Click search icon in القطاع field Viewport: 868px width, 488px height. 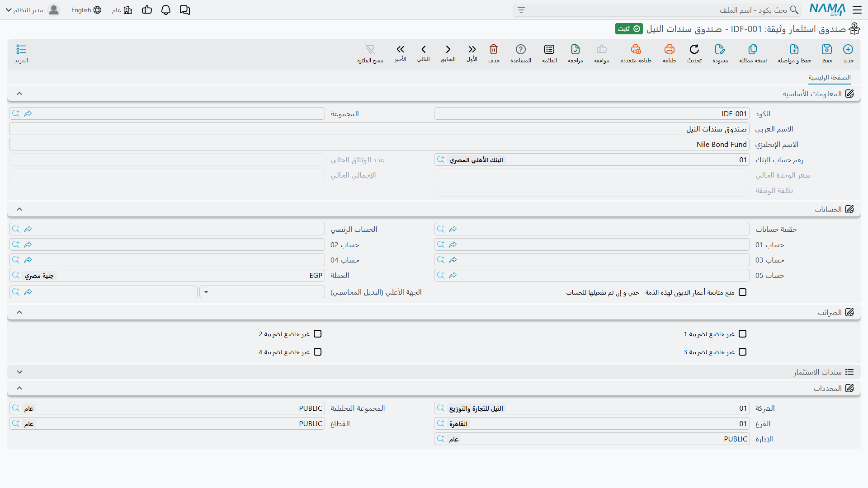point(16,423)
